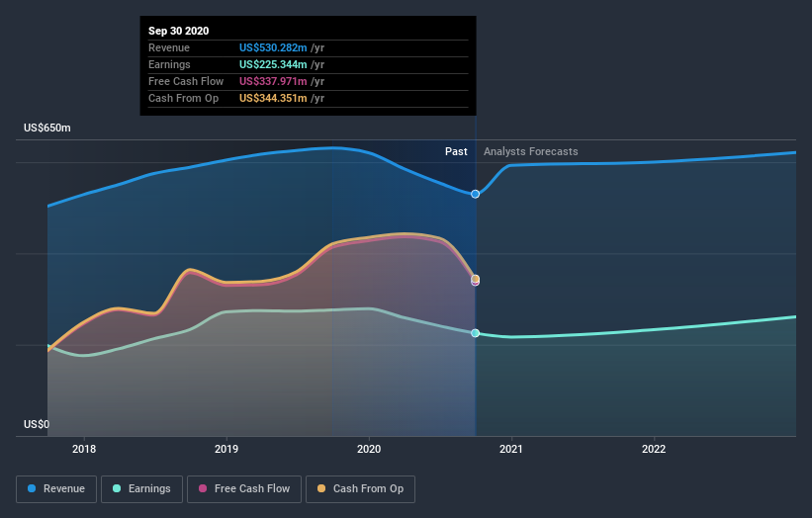The width and height of the screenshot is (812, 518).
Task: Click the orange Cash From Op data point
Action: pyautogui.click(x=476, y=279)
